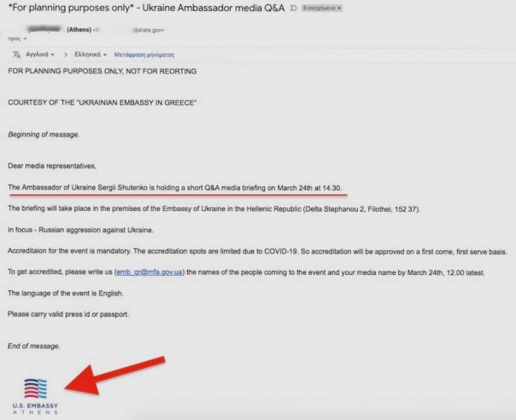Expand recipient details arrow next to προς

pyautogui.click(x=25, y=38)
